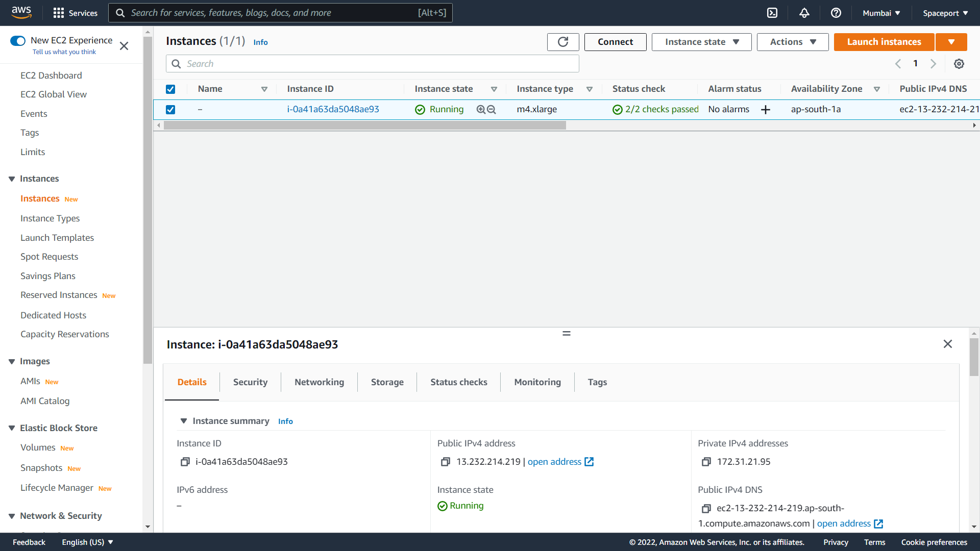This screenshot has width=980, height=551.
Task: Click the details panel vertical scrollbar
Action: tap(974, 357)
